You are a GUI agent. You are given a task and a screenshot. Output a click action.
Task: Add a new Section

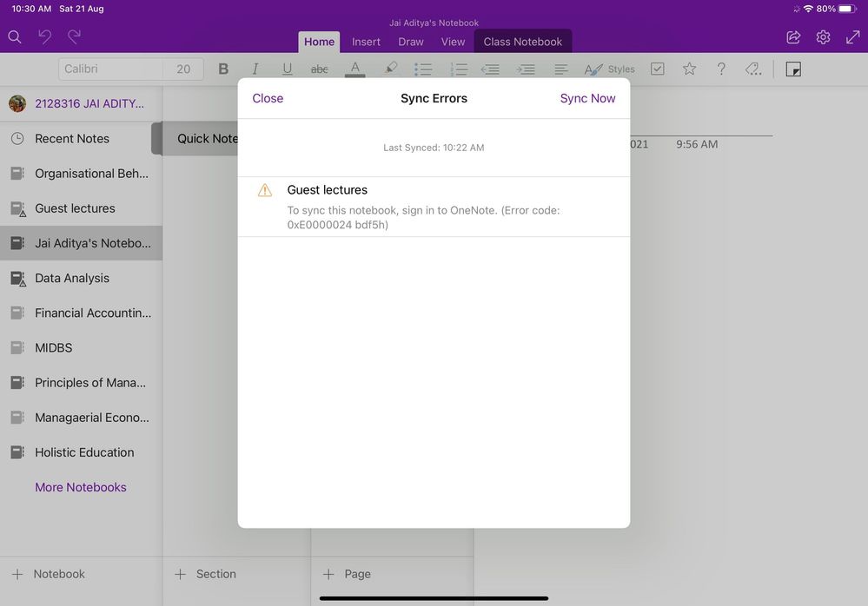point(205,574)
